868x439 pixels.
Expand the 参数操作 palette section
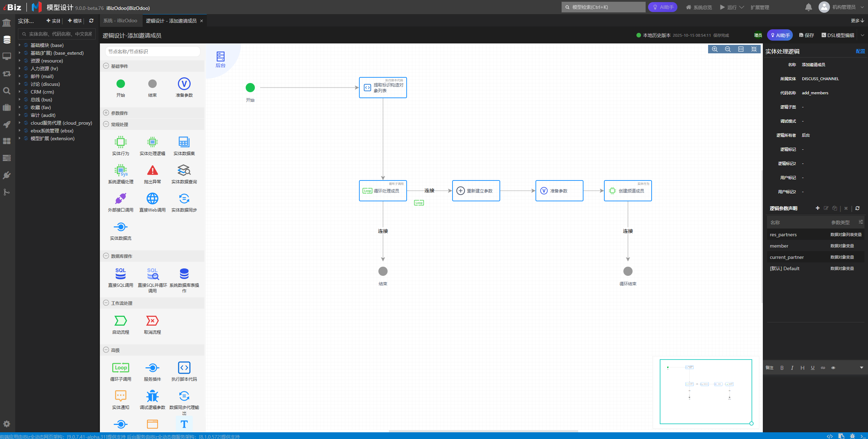pos(106,113)
